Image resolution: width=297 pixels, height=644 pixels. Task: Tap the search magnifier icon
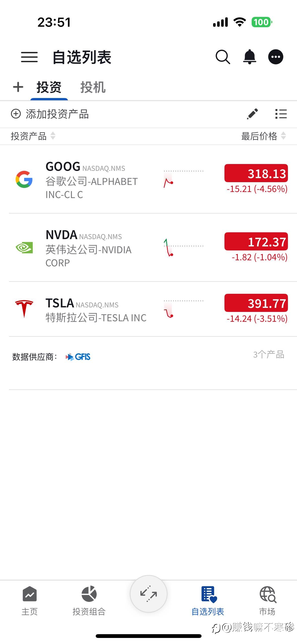pyautogui.click(x=223, y=57)
